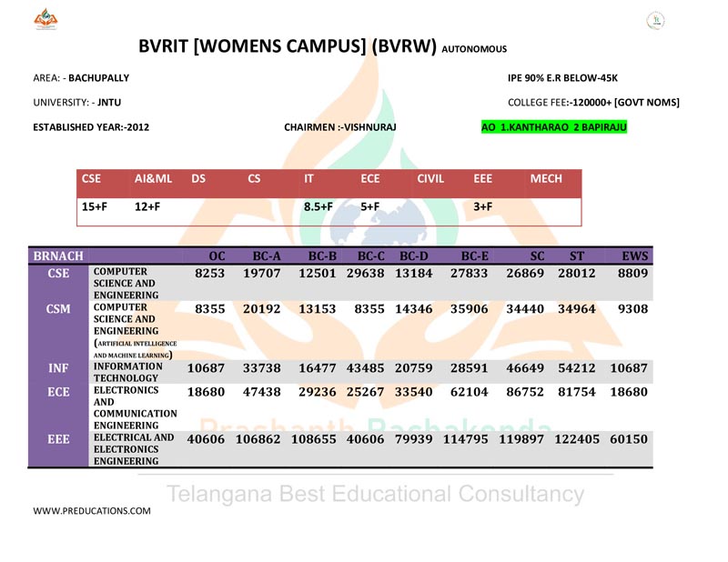Click '(ARTIFICIAL INTELLIGENCE AND MACHINE LEARNING)' small text
This screenshot has height=562, width=728.
click(x=135, y=349)
